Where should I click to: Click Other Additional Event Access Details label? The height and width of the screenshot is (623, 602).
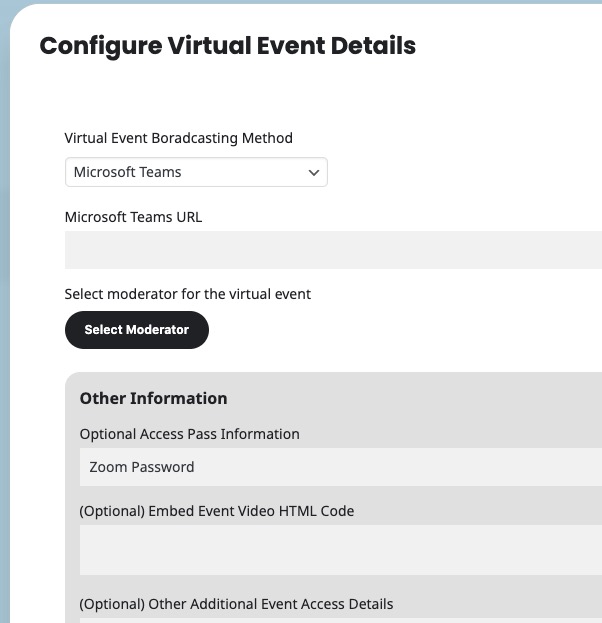(236, 604)
